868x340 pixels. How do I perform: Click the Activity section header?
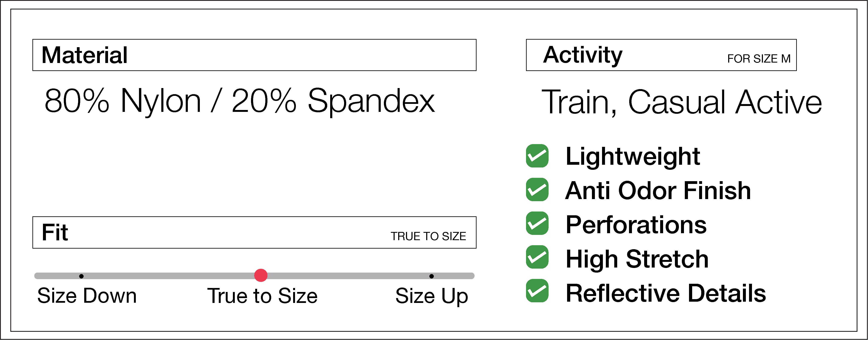click(583, 55)
